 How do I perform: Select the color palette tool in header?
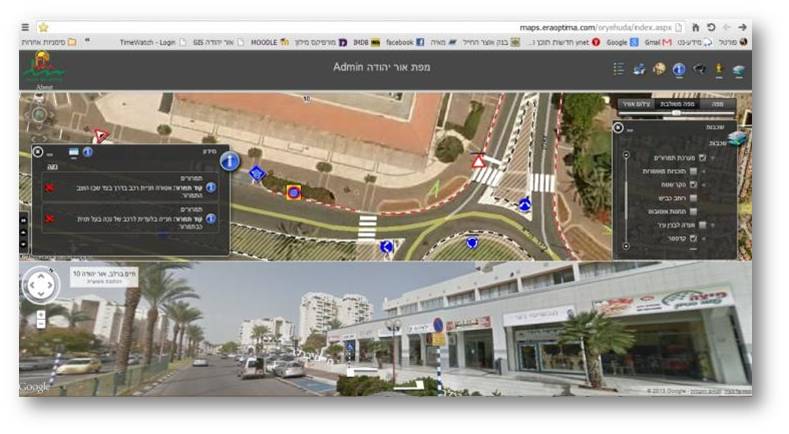tap(659, 69)
